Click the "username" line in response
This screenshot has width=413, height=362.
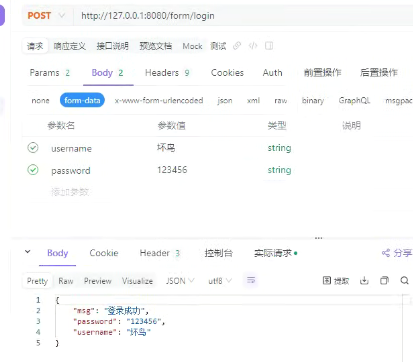click(x=112, y=332)
